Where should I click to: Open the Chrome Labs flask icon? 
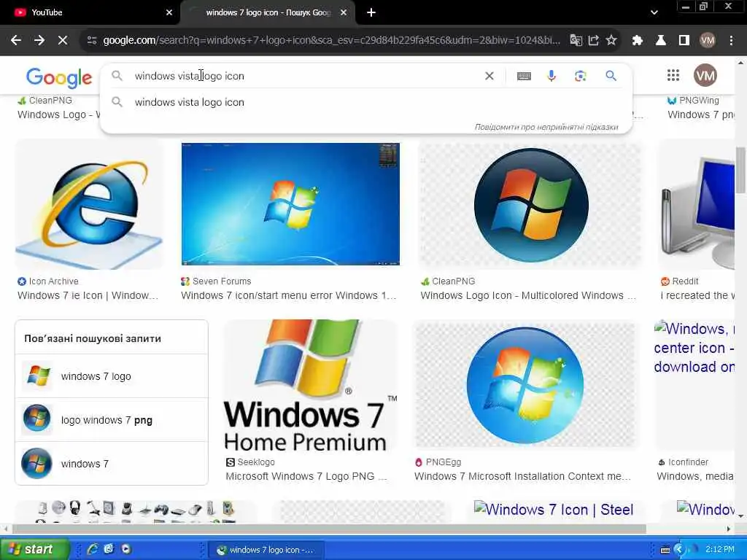661,41
